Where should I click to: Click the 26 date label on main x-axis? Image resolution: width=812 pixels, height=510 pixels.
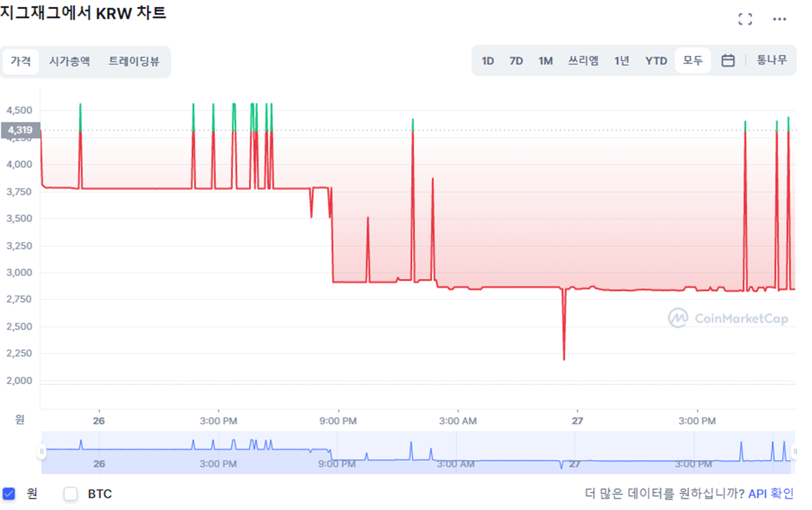99,421
